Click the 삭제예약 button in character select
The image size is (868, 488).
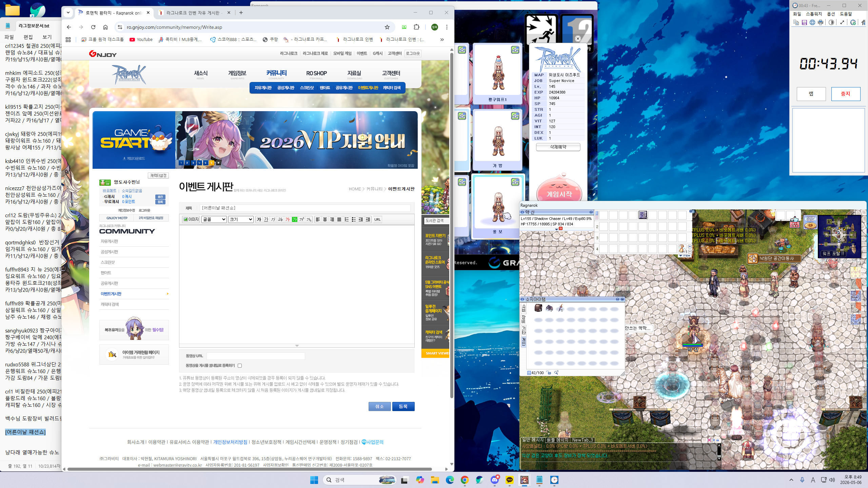558,147
